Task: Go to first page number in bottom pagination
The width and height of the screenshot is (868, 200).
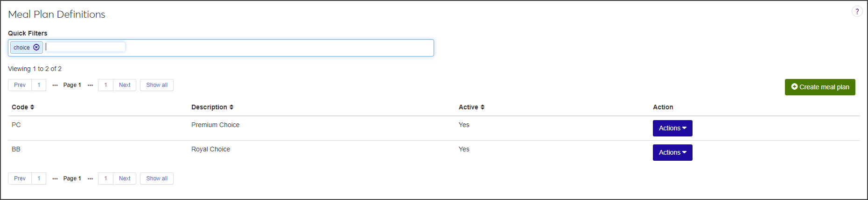Action: (39, 179)
